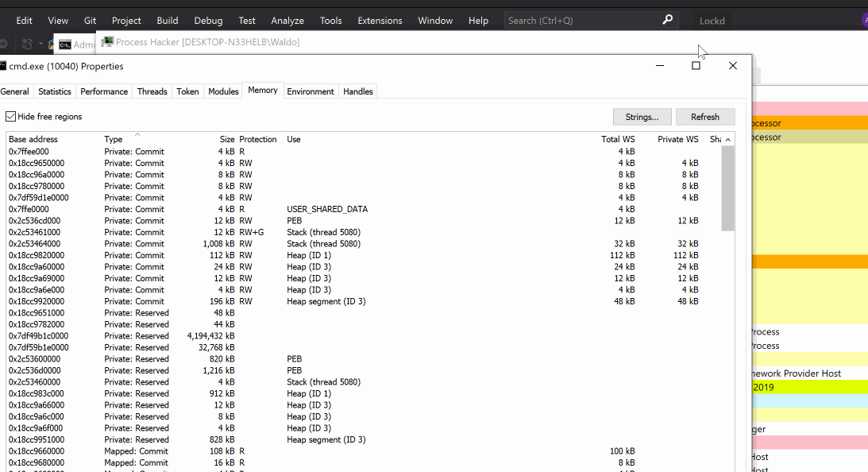
Task: Open the Tools menu
Action: [x=330, y=21]
